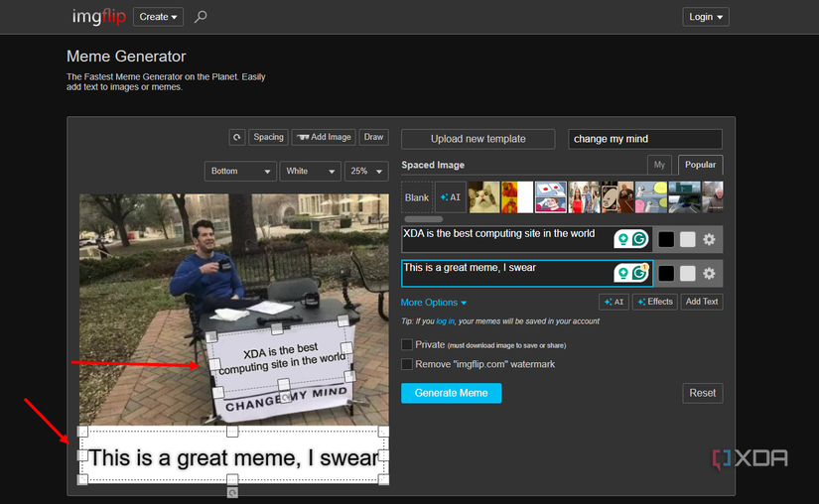Open the White spacing color dropdown

coord(311,171)
